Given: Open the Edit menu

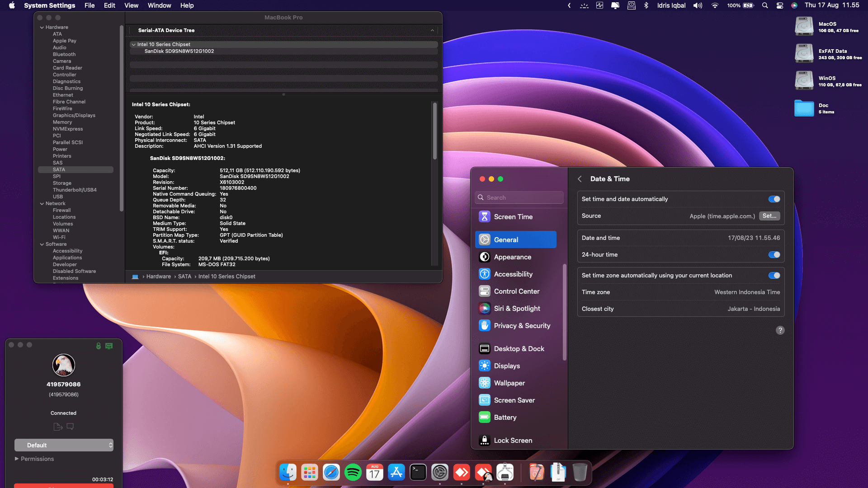Looking at the screenshot, I should tap(109, 5).
